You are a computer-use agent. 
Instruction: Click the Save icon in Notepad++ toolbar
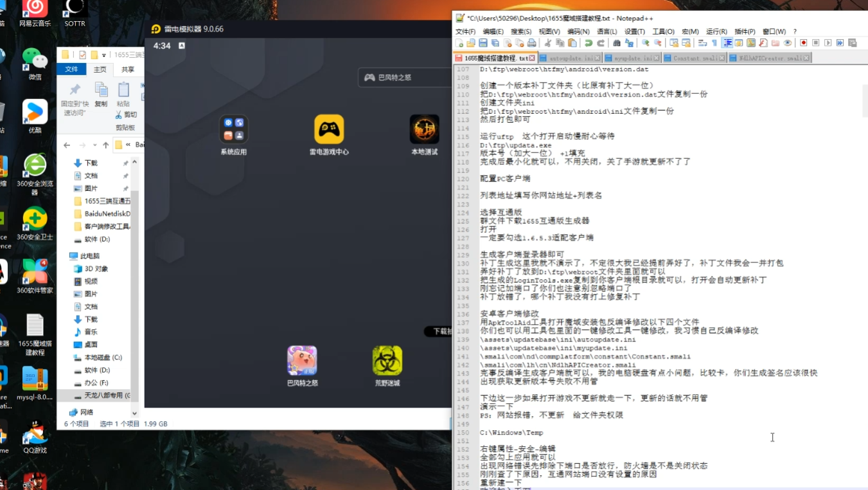pos(483,43)
